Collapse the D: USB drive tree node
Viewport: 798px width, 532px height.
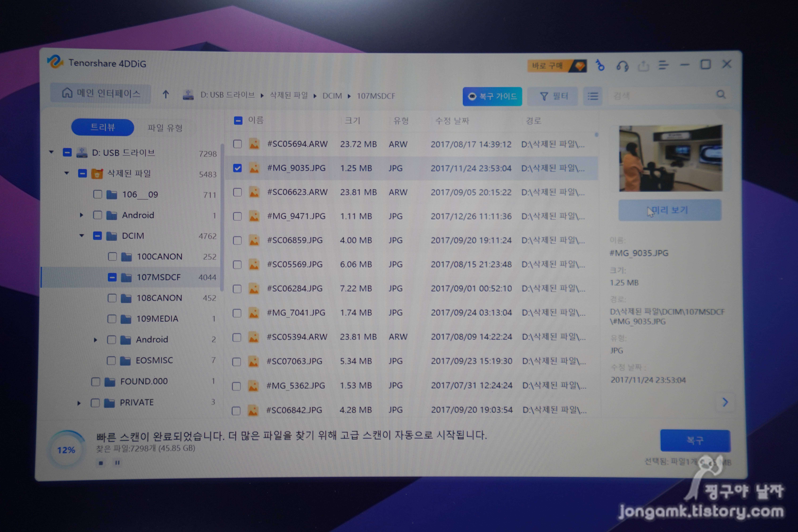coord(52,152)
